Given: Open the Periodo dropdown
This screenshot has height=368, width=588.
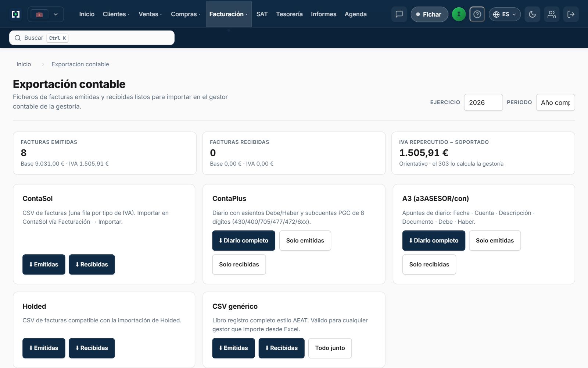Looking at the screenshot, I should (x=556, y=102).
